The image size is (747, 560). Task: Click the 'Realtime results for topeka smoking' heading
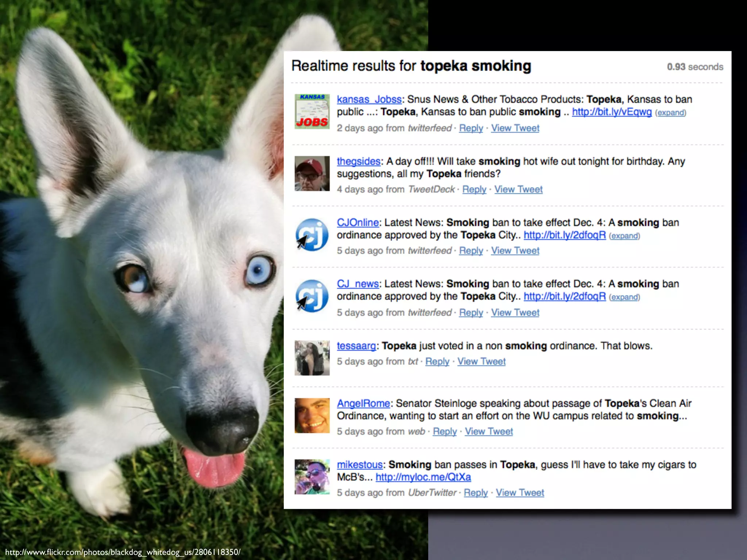point(411,66)
